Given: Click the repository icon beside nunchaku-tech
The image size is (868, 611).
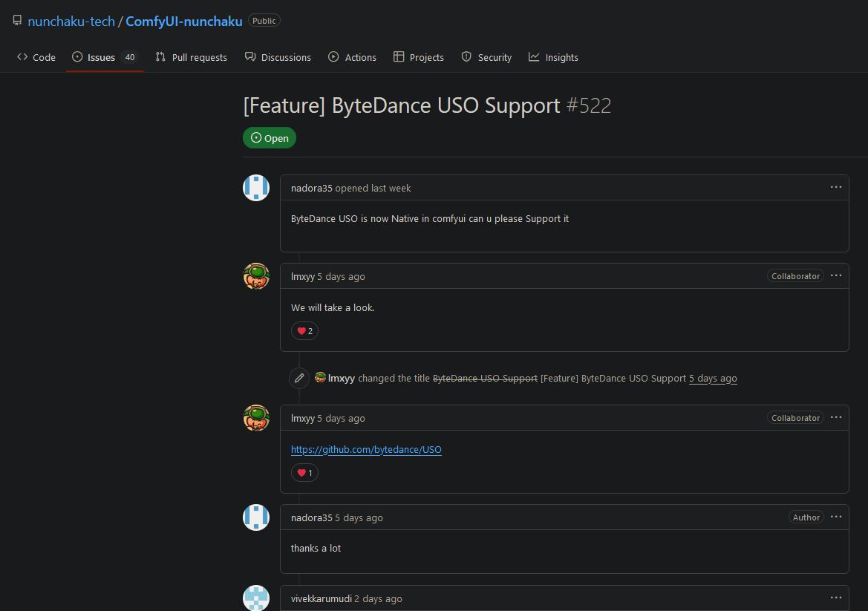Looking at the screenshot, I should pos(17,21).
